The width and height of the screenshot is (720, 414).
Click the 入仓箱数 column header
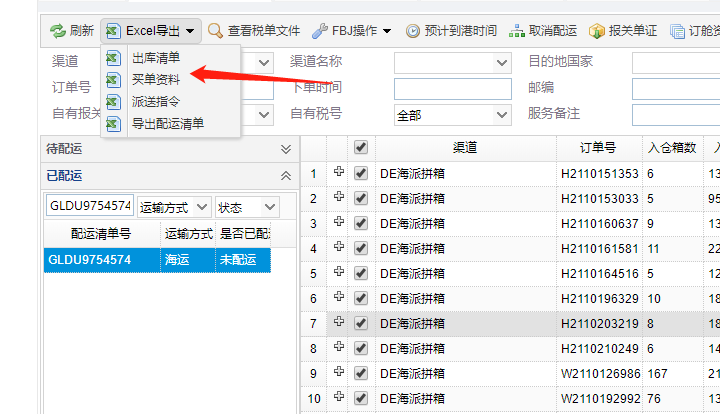(673, 148)
